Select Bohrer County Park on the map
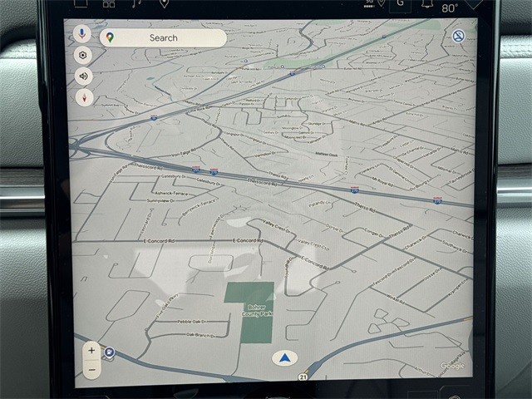Image resolution: width=532 pixels, height=399 pixels. pos(249,313)
